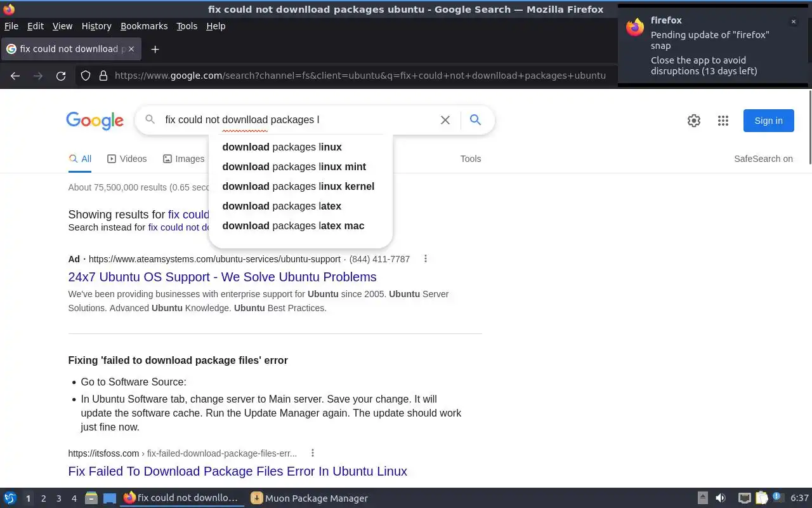Open the itsfoss result three-dot menu
The image size is (812, 508).
tap(313, 453)
